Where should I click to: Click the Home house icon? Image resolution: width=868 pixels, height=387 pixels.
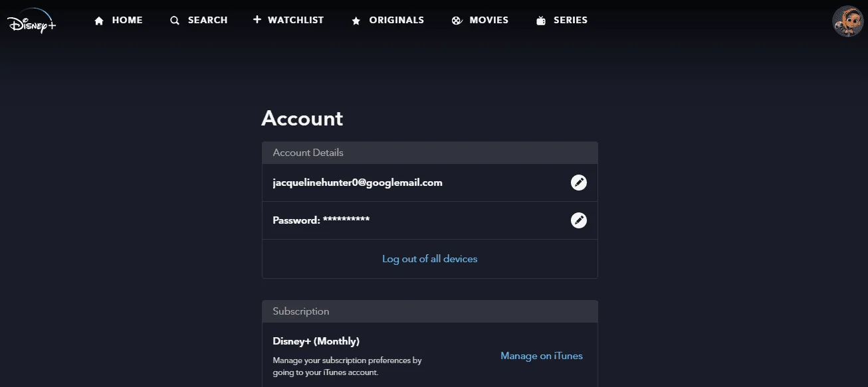click(99, 21)
